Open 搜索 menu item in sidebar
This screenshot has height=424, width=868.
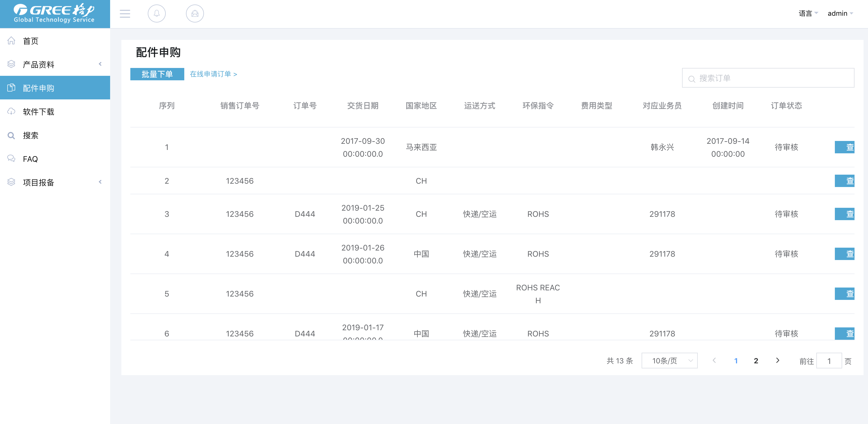55,135
